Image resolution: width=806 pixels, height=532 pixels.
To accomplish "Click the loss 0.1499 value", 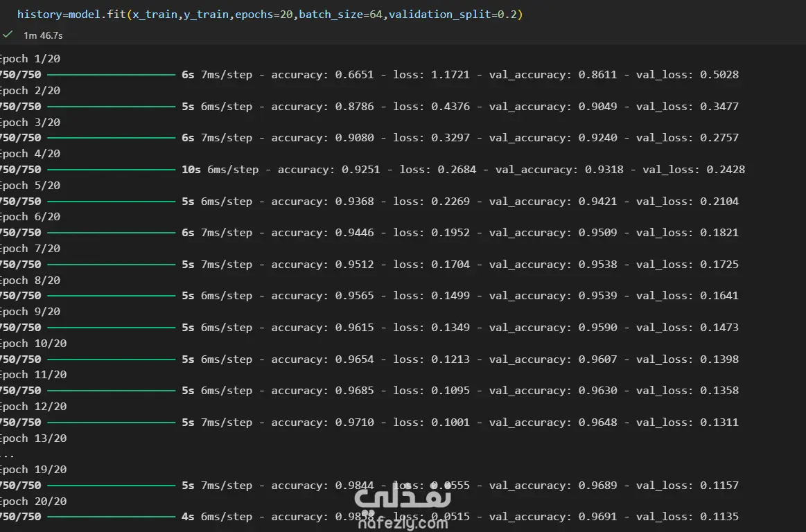I will pyautogui.click(x=450, y=296).
